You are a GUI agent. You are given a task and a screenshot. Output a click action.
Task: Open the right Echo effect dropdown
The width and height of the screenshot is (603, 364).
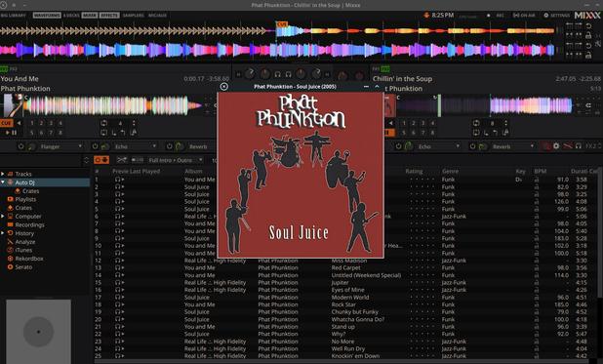(x=438, y=146)
